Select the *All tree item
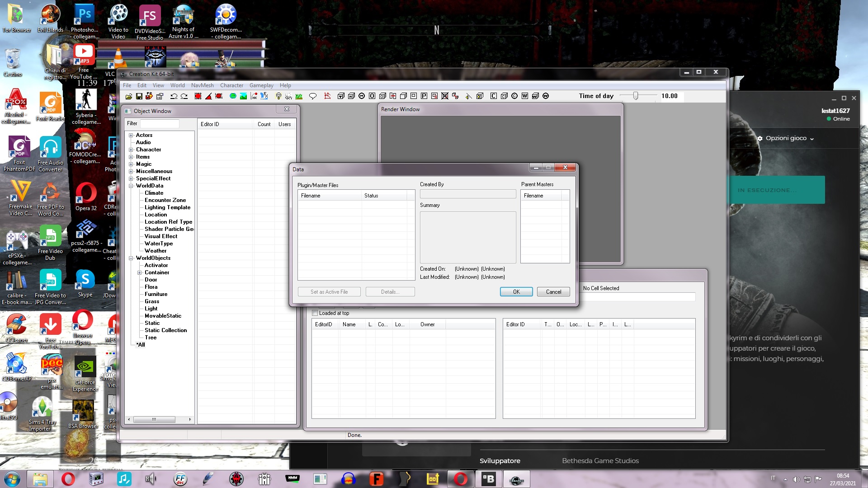 tap(141, 345)
